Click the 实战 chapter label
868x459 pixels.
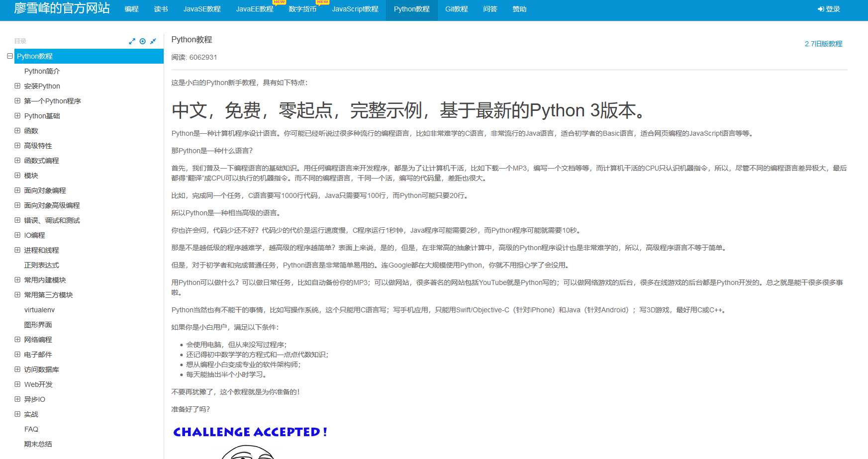coord(31,414)
